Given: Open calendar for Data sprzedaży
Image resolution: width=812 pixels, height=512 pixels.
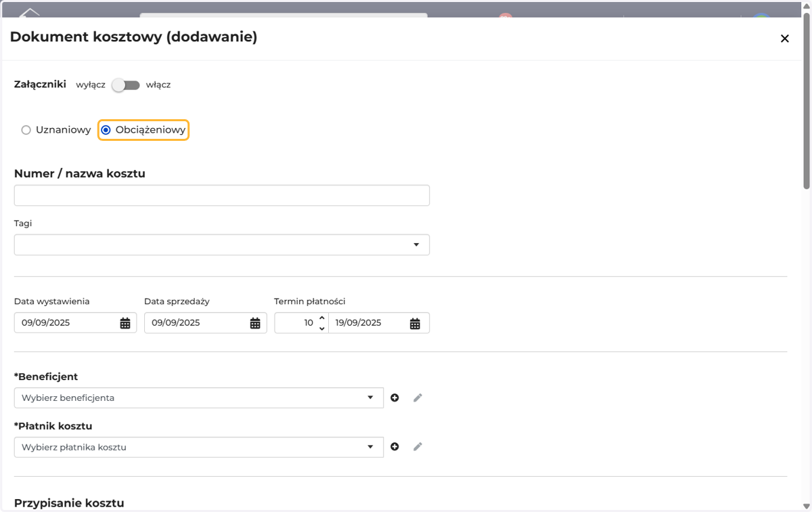Looking at the screenshot, I should (255, 323).
